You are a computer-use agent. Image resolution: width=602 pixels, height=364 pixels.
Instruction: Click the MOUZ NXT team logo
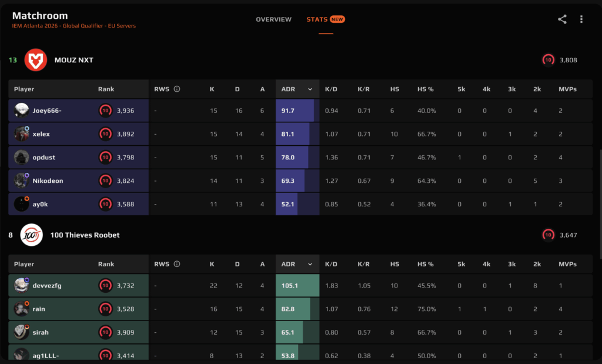pyautogui.click(x=36, y=60)
